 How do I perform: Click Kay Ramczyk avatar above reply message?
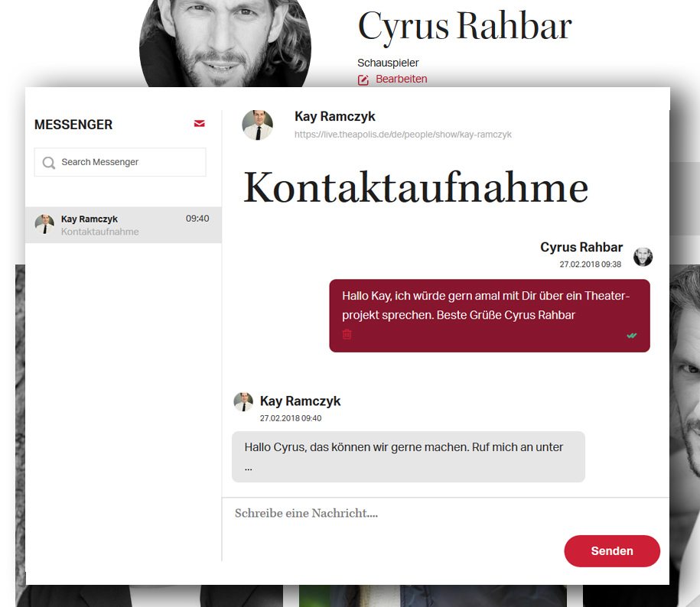243,402
